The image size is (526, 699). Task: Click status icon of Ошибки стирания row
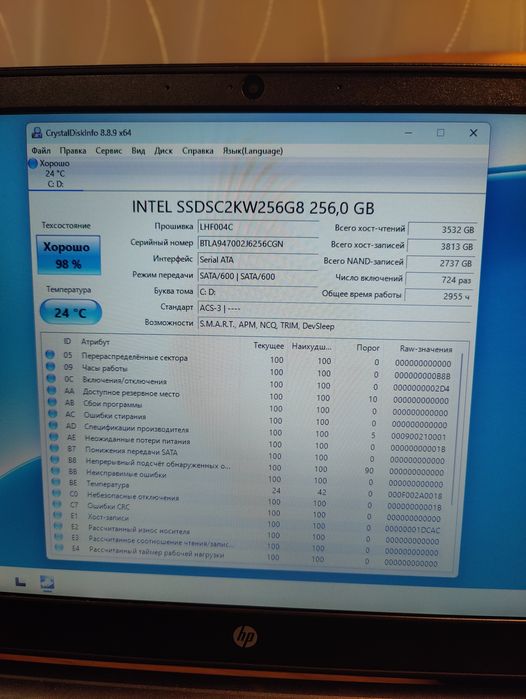[53, 413]
